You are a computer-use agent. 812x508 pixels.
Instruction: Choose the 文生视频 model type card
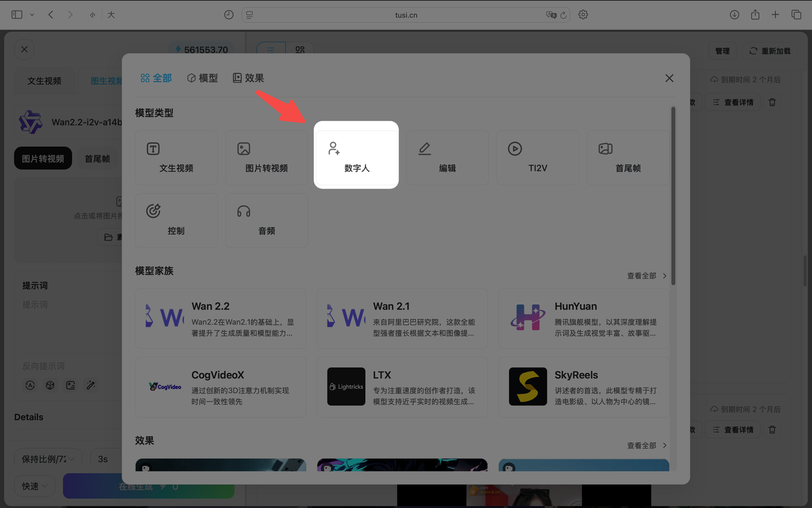(176, 158)
